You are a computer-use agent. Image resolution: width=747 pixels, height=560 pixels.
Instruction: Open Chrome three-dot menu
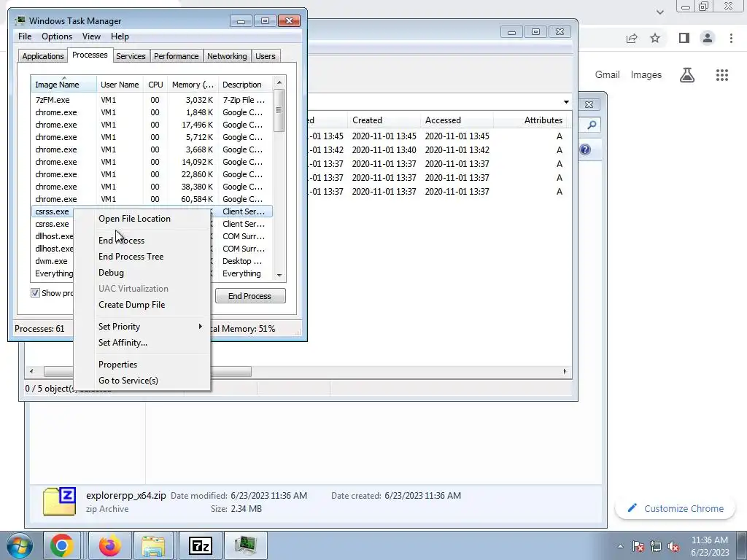point(731,38)
